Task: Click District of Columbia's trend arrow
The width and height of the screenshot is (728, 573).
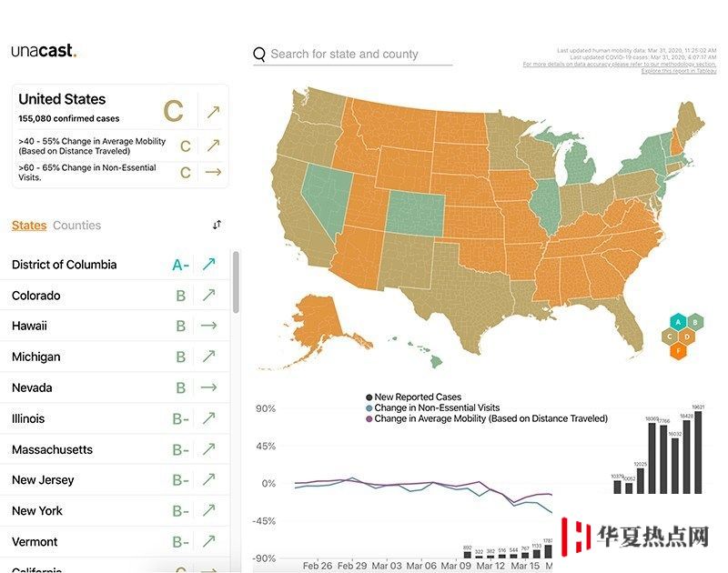Action: pyautogui.click(x=209, y=265)
